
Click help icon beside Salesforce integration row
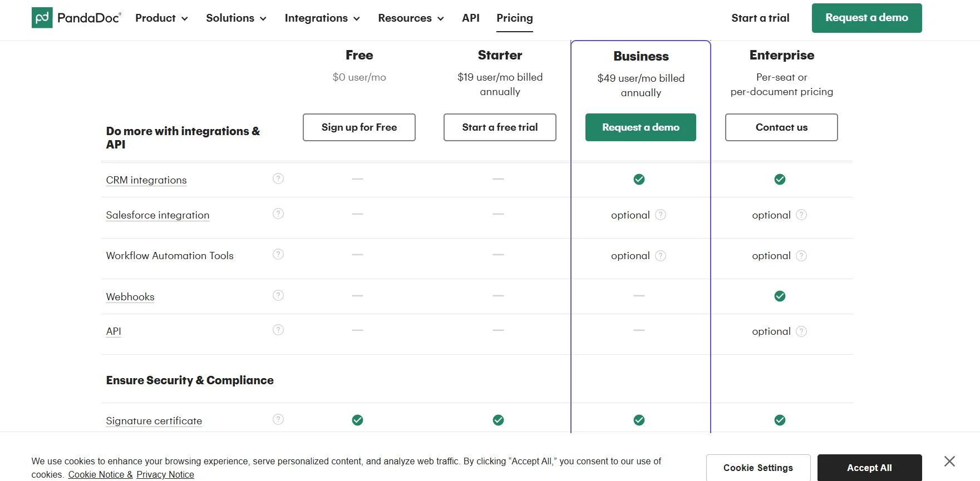tap(278, 214)
